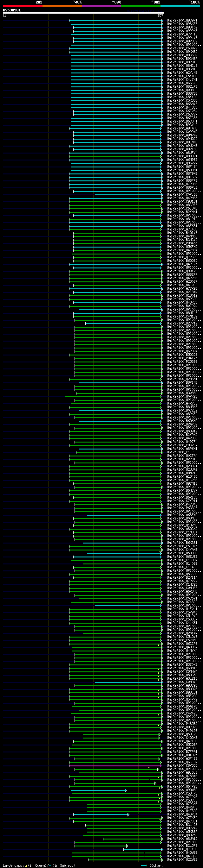
Task: Select hit UniRef100_C6SW79
Action: pyautogui.click(x=182, y=48)
